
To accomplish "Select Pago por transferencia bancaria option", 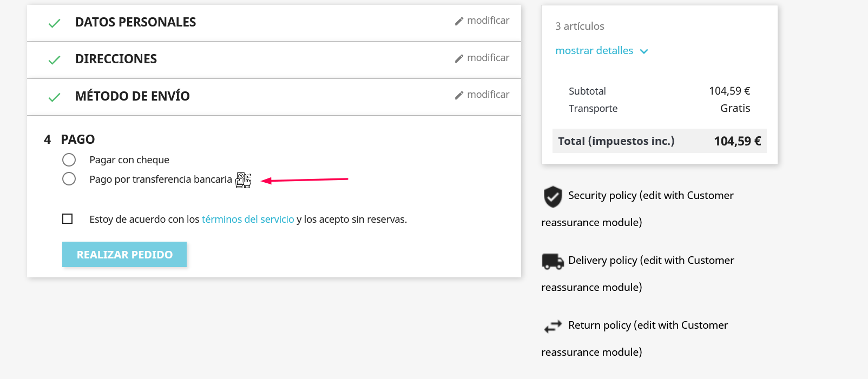I will click(x=69, y=178).
